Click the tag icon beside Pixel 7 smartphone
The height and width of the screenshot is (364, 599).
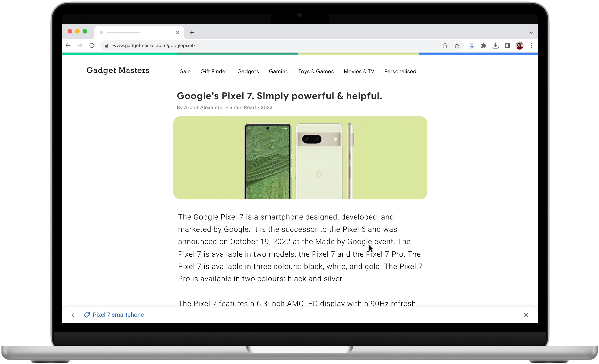[87, 315]
